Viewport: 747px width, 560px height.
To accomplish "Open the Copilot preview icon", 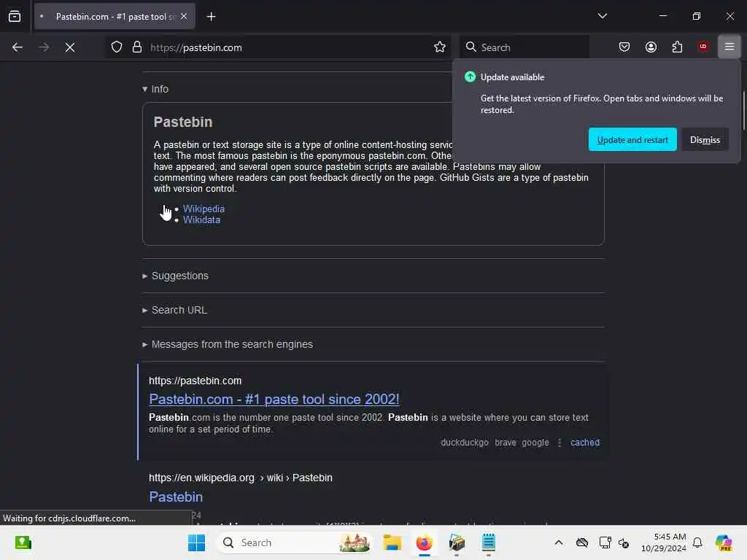I will (x=724, y=542).
